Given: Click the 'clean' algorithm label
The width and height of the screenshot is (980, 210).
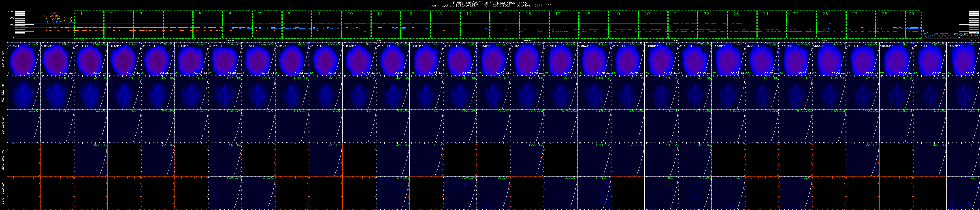Looking at the screenshot, I should [x=434, y=6].
